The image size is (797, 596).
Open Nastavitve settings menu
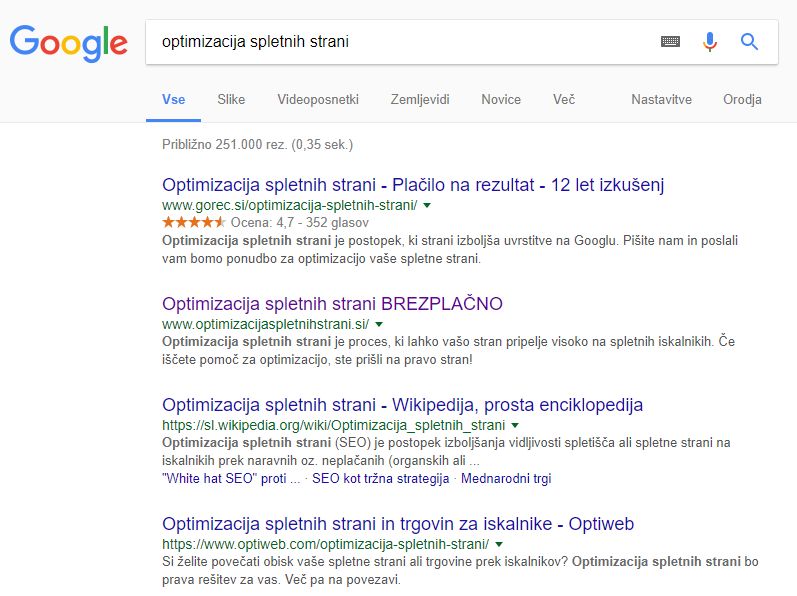click(x=661, y=100)
